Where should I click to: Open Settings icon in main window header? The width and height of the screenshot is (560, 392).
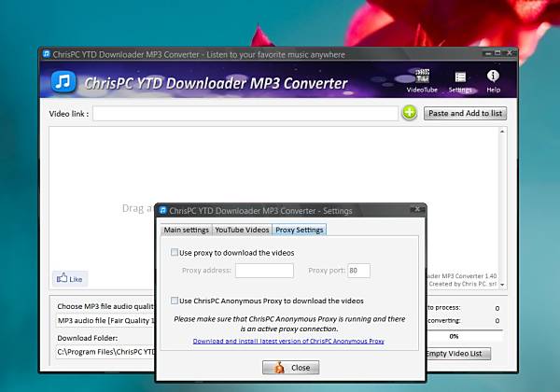(x=460, y=82)
